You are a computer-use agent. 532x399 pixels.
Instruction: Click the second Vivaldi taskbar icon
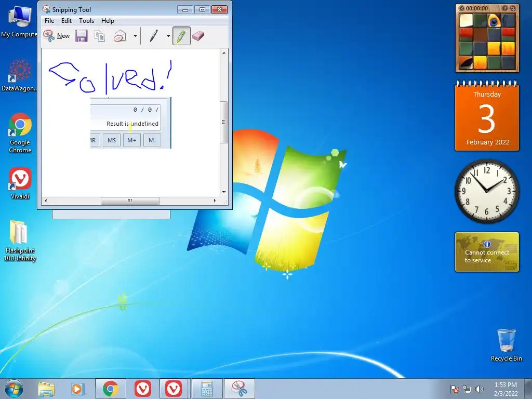174,389
